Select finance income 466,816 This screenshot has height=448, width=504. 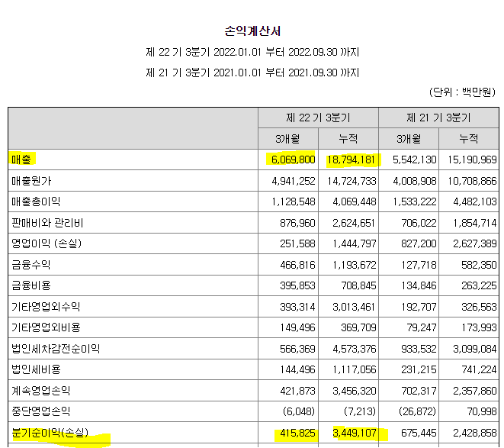click(x=297, y=265)
